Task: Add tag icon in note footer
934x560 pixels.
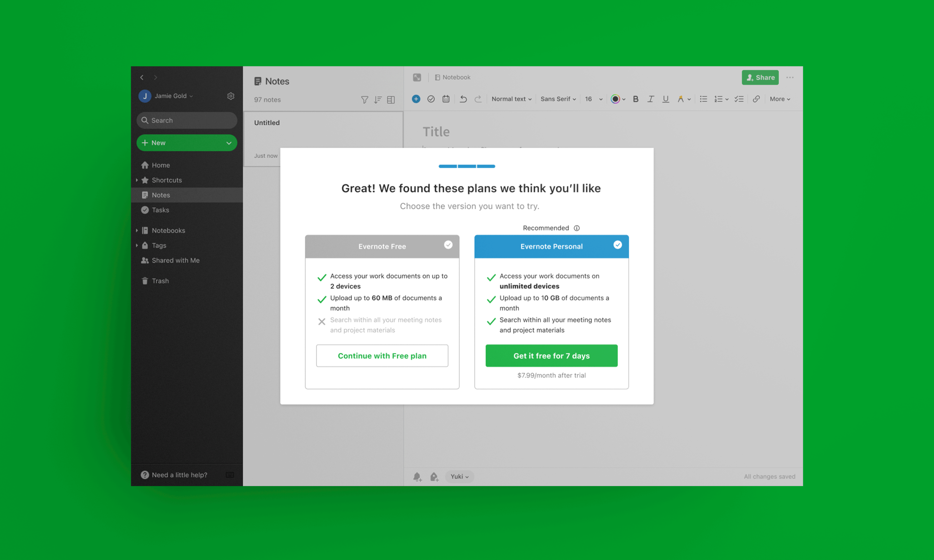Action: [434, 477]
